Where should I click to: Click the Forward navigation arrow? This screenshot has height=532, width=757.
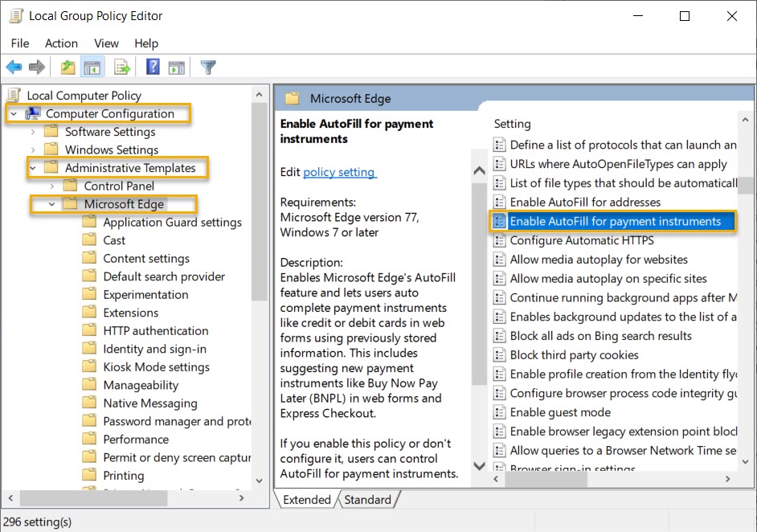[x=35, y=67]
